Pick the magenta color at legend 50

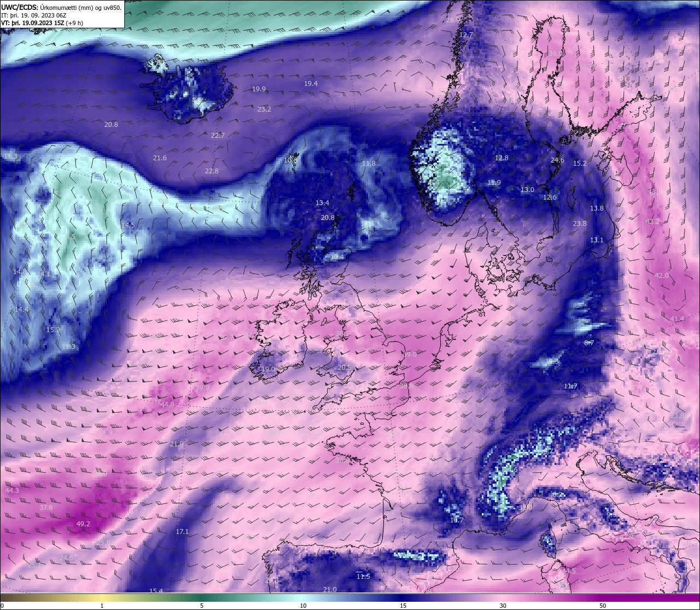pyautogui.click(x=603, y=597)
